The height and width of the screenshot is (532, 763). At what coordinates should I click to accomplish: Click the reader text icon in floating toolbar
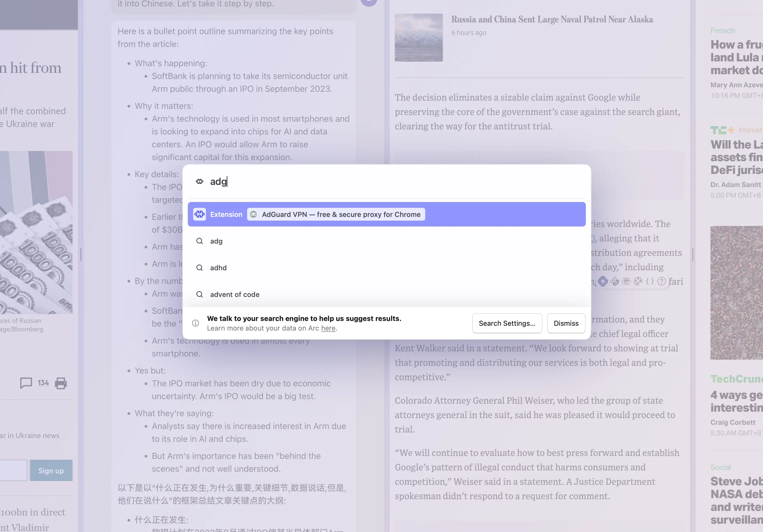[x=626, y=281]
